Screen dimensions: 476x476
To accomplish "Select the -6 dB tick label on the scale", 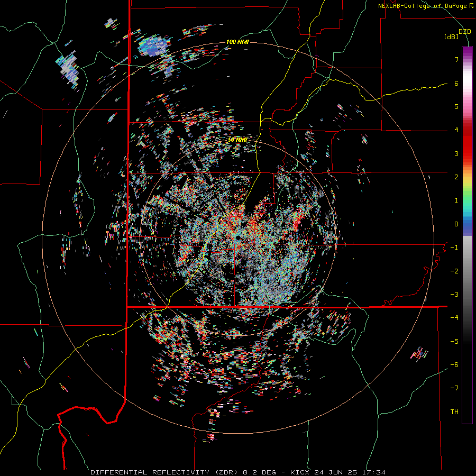I will (454, 365).
